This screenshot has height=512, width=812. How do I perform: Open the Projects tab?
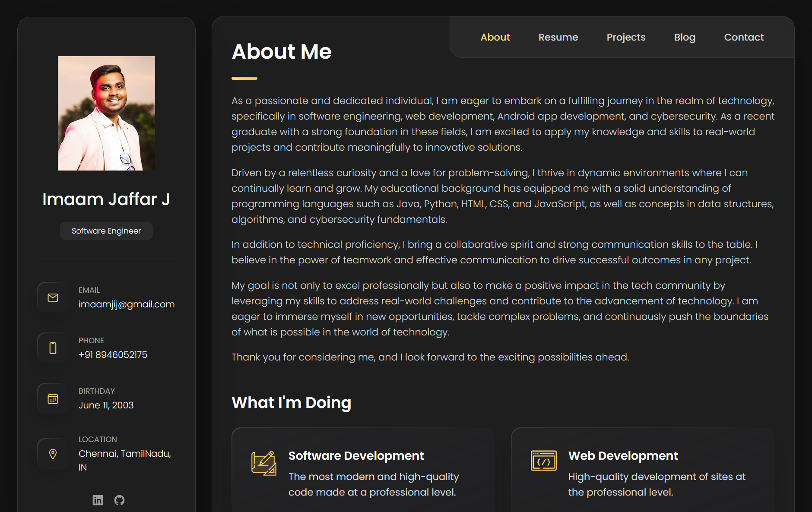pos(626,37)
